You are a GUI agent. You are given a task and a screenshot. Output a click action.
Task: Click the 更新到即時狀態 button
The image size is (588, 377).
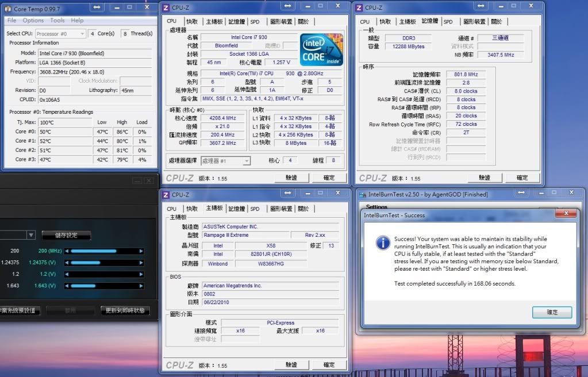tap(125, 310)
